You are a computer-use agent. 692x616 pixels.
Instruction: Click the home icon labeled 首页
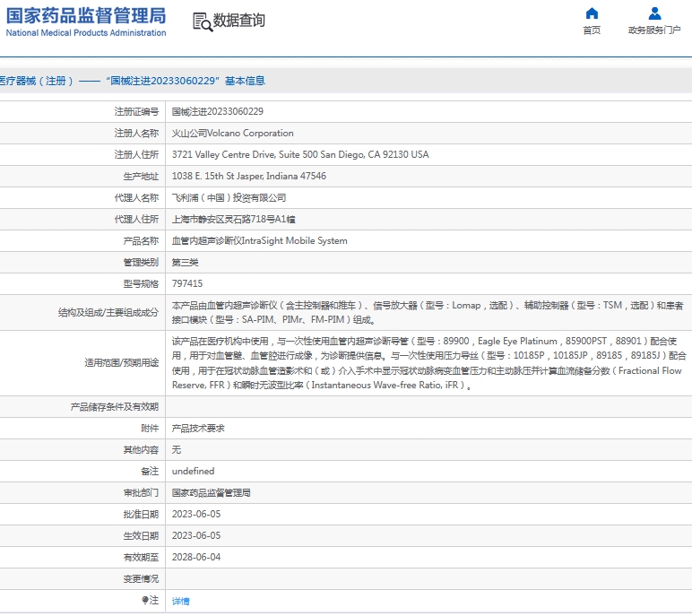pos(592,13)
